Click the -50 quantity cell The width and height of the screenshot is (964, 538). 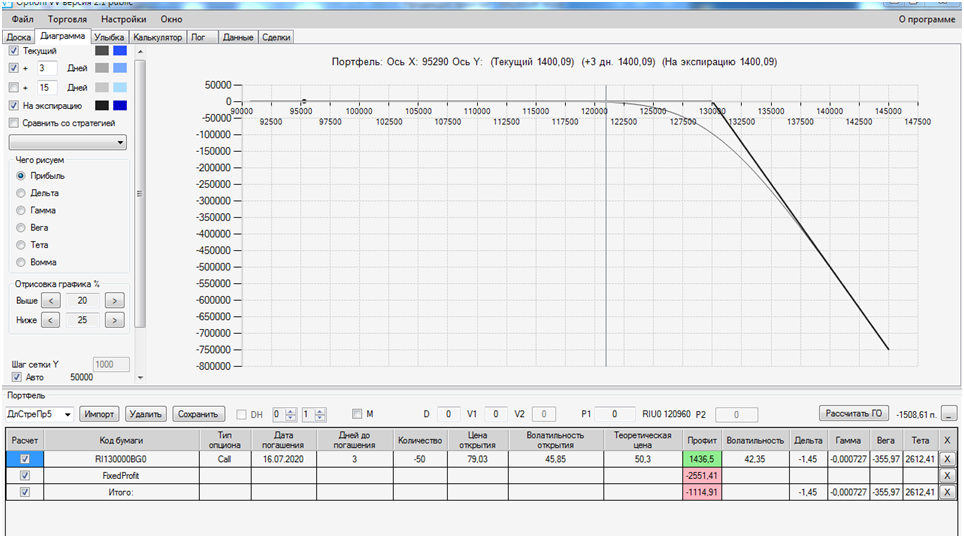420,459
